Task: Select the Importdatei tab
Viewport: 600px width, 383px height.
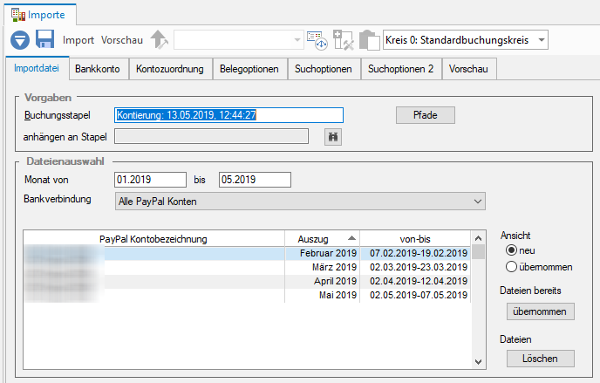Action: 37,68
